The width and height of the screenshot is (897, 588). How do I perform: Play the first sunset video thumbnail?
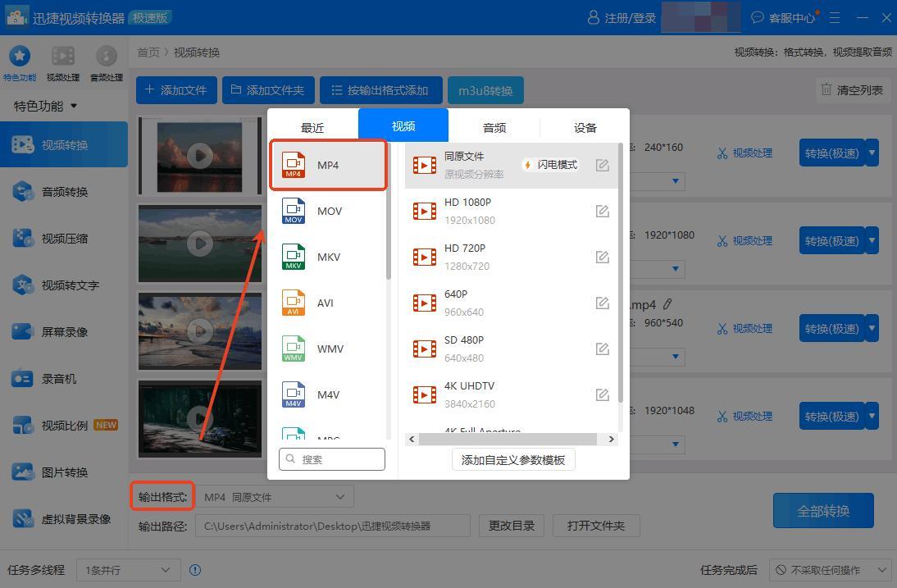pos(199,156)
